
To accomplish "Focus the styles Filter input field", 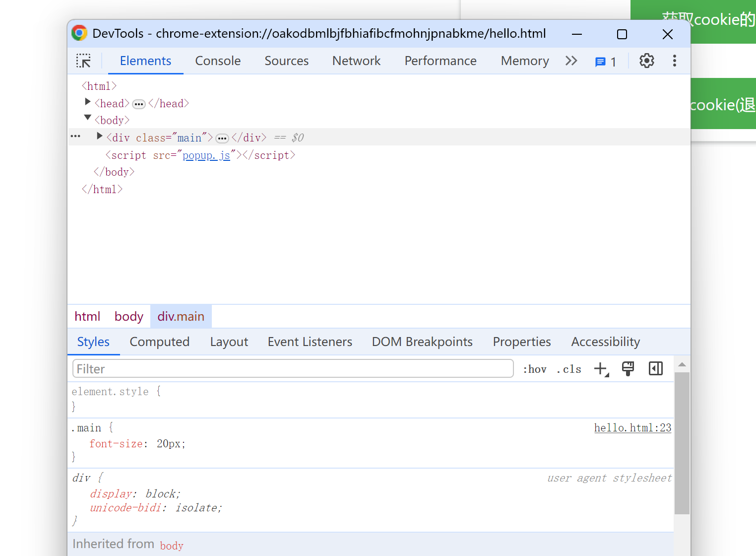I will coord(293,369).
